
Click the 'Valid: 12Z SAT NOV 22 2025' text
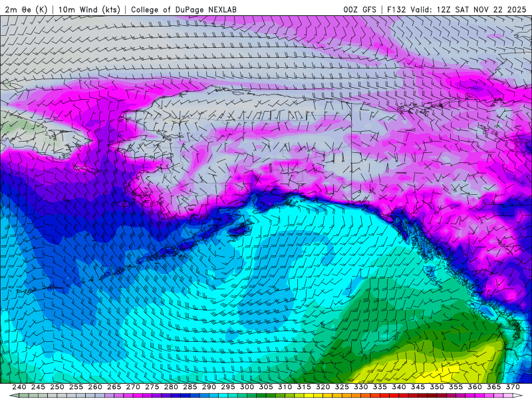tap(468, 9)
